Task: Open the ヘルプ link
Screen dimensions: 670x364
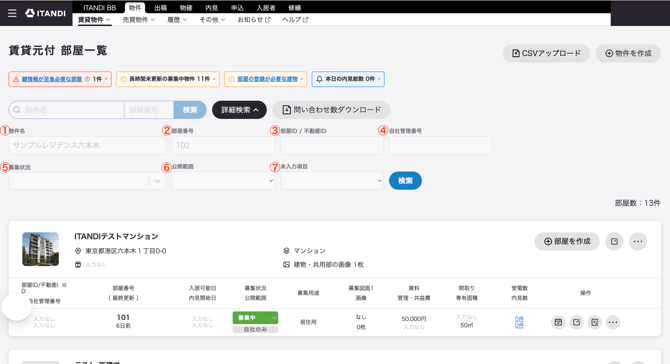Action: pos(295,20)
